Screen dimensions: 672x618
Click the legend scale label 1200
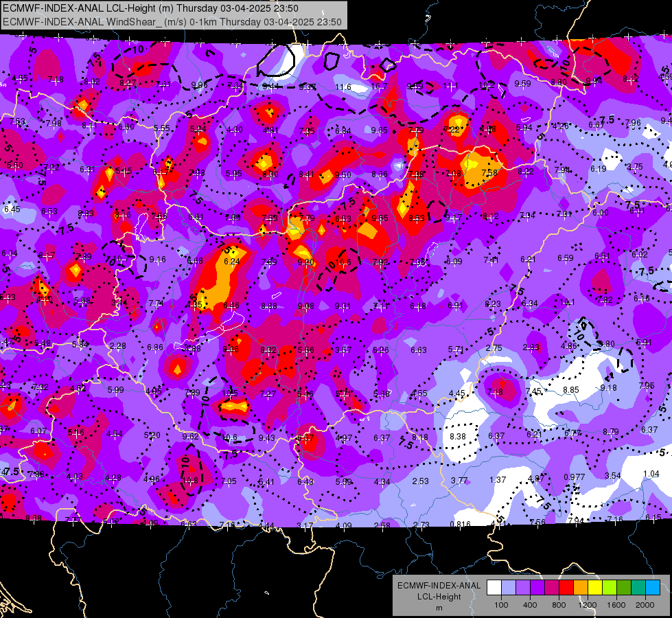588,605
